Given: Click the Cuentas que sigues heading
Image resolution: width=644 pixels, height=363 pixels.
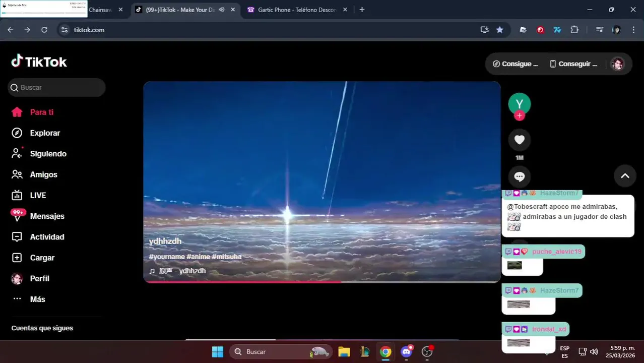Looking at the screenshot, I should (42, 328).
